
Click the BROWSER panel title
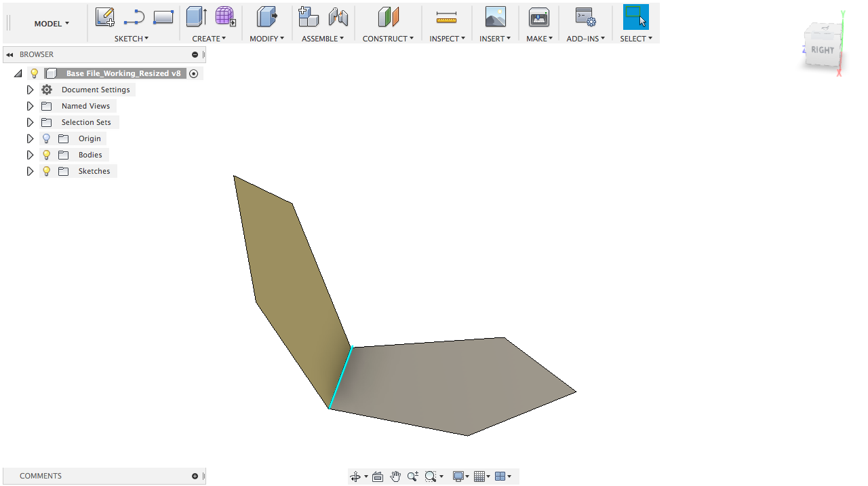point(37,55)
